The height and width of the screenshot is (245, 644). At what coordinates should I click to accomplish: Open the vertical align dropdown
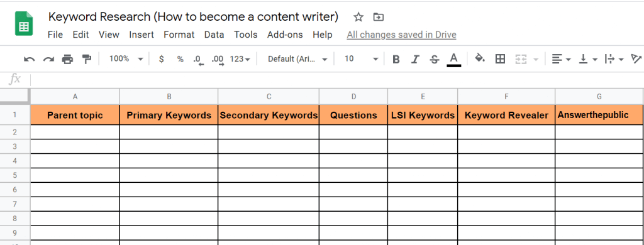[588, 59]
